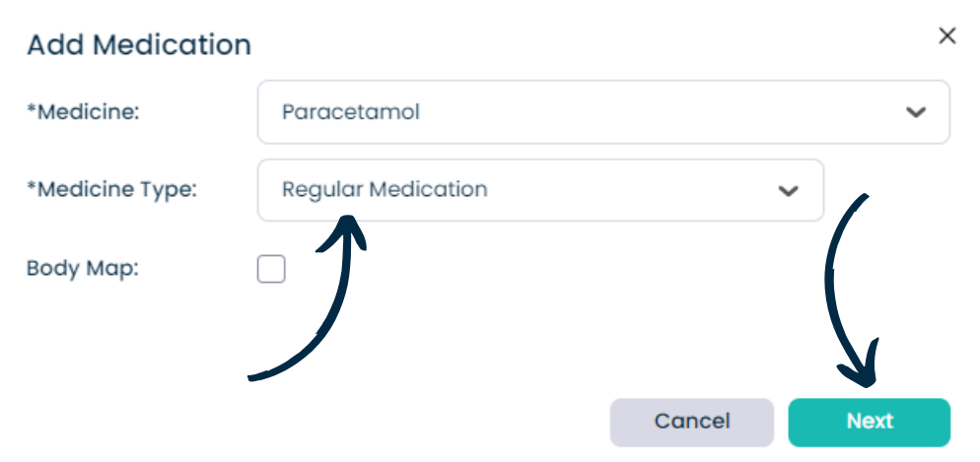Click the asterisk before Medicine Type

[x=32, y=185]
